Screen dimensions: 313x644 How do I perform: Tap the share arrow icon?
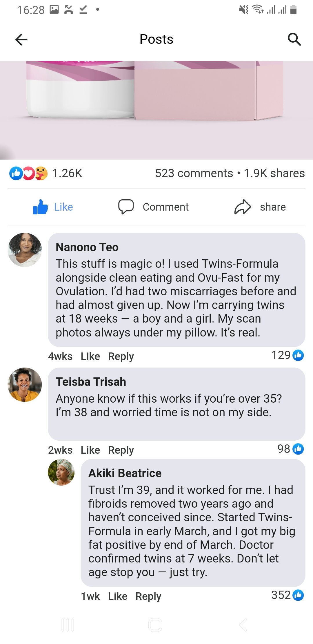(242, 207)
